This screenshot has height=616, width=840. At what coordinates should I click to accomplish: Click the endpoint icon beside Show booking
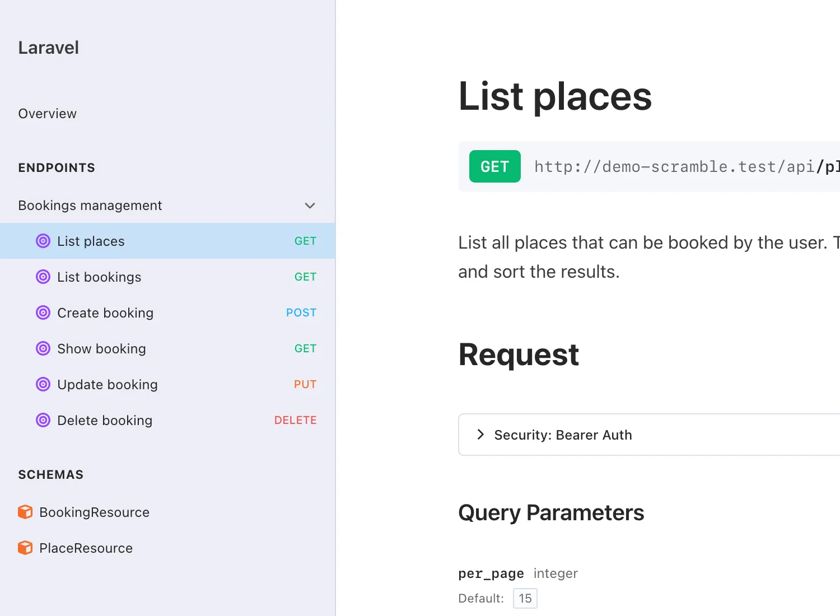coord(43,348)
